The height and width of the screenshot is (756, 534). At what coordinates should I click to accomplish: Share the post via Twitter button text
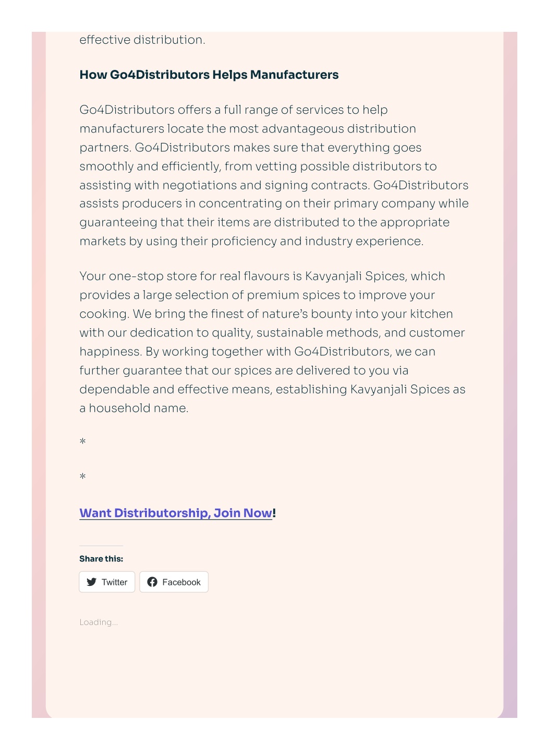[114, 582]
